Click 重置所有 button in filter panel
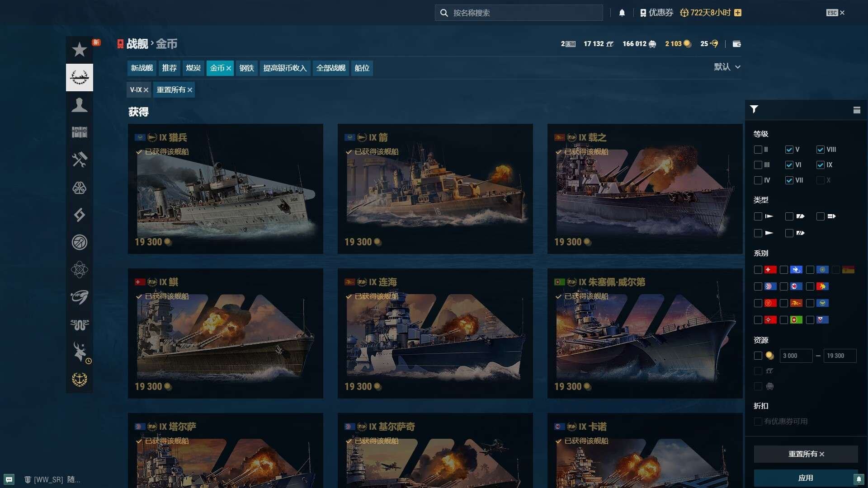 click(x=806, y=454)
